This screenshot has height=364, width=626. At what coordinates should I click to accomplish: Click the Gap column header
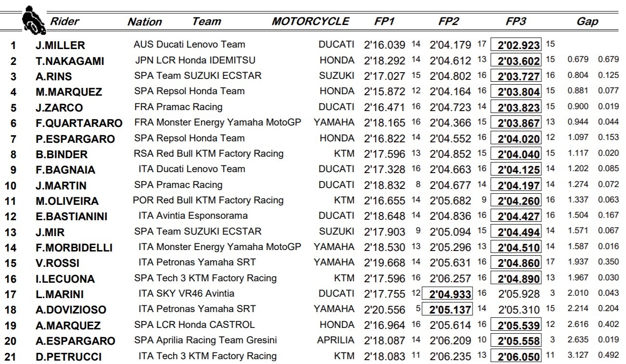pos(587,22)
